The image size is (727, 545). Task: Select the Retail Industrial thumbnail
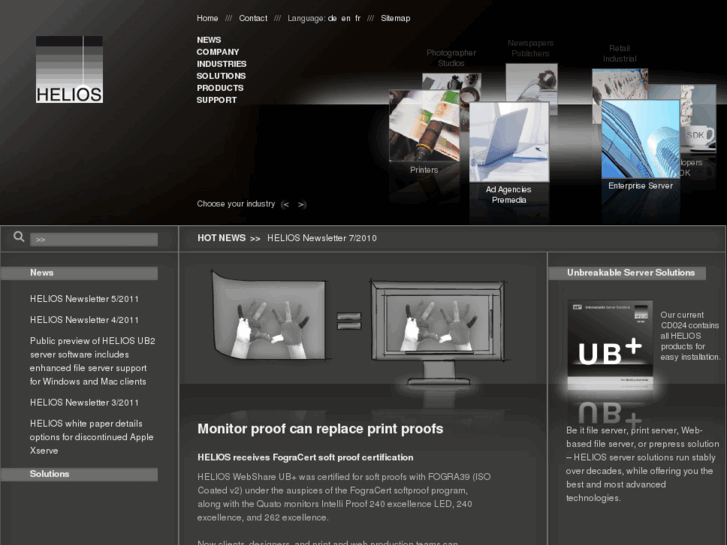point(620,83)
